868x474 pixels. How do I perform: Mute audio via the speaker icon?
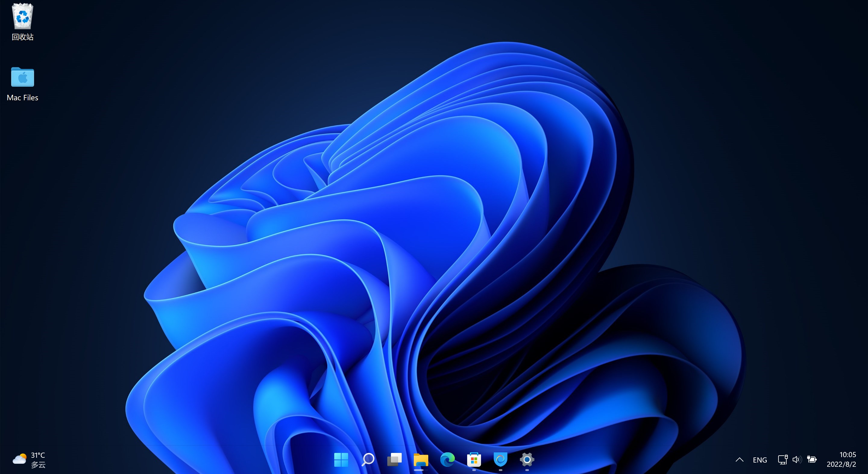[797, 459]
